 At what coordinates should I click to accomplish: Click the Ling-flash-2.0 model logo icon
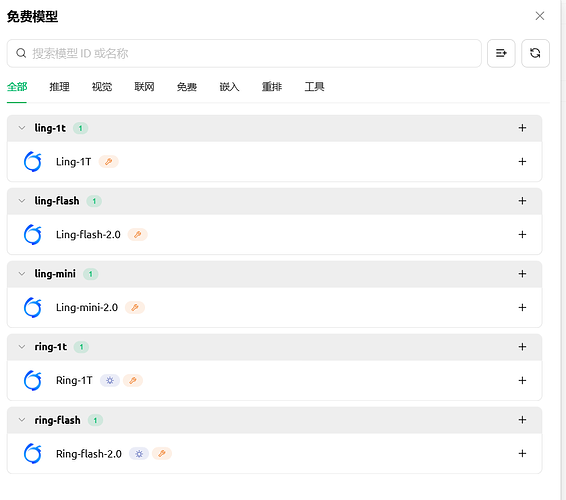(32, 234)
